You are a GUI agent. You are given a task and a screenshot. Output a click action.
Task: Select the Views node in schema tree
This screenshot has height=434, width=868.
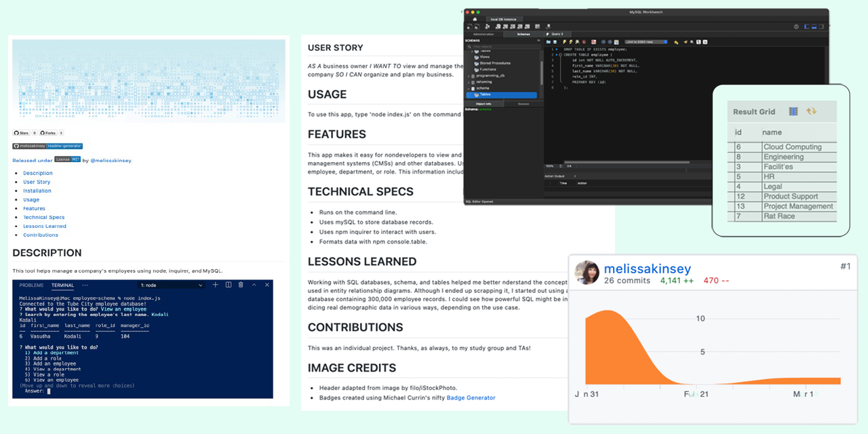[485, 57]
